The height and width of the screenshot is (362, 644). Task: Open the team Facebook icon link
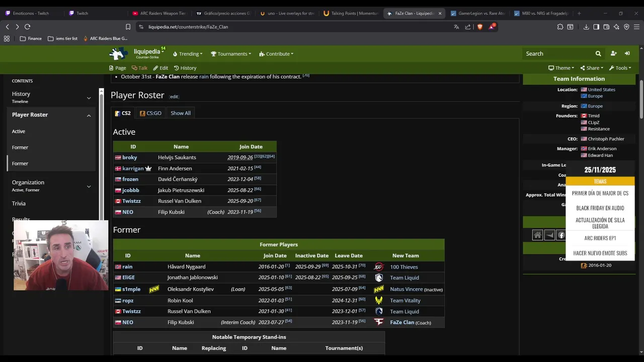point(561,235)
